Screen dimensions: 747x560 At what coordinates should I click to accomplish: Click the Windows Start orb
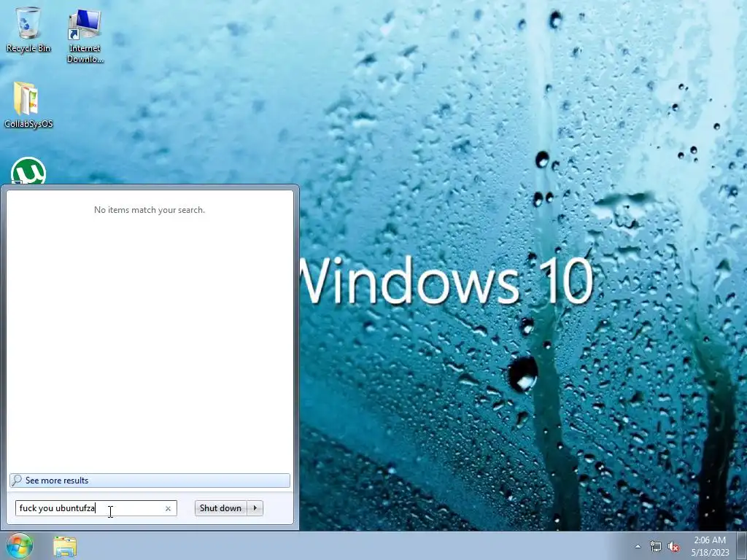click(x=20, y=545)
